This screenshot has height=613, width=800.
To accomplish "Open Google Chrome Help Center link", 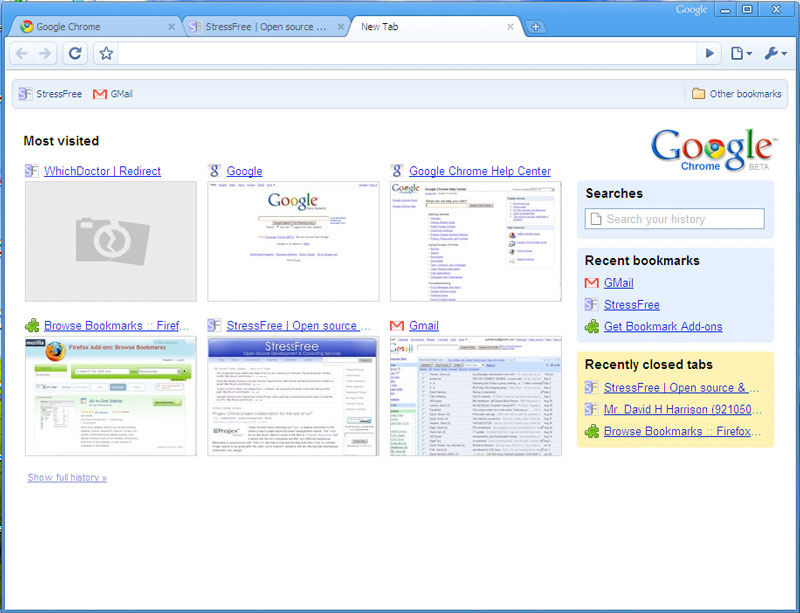I will coord(480,171).
